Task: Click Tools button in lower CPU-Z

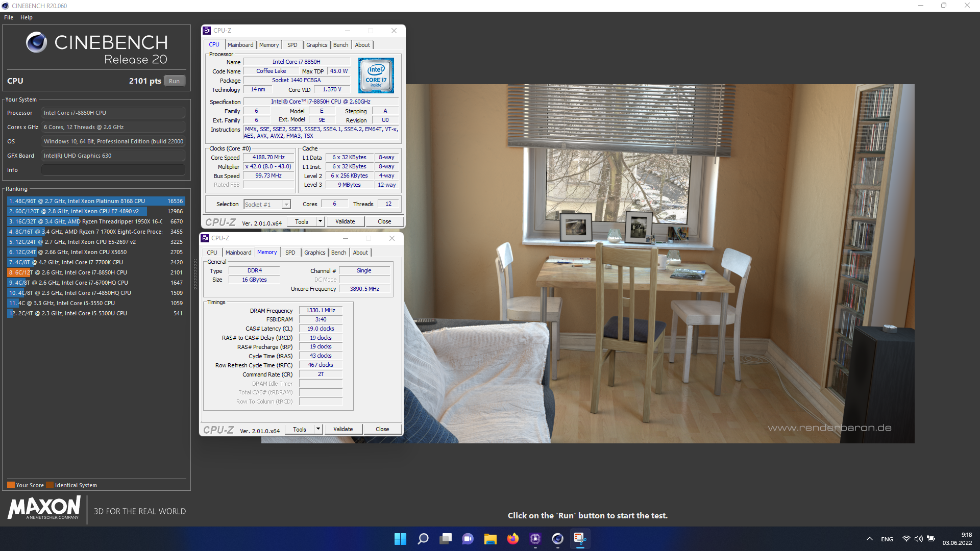Action: pyautogui.click(x=300, y=430)
